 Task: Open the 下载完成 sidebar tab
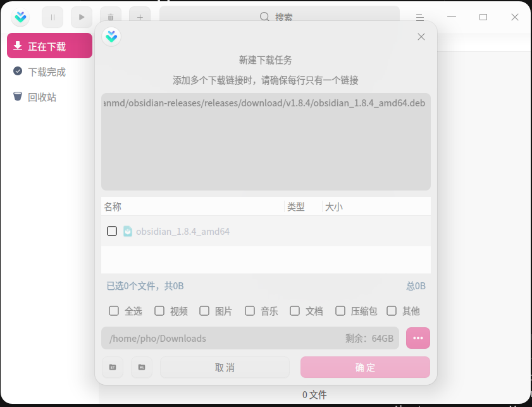click(49, 72)
